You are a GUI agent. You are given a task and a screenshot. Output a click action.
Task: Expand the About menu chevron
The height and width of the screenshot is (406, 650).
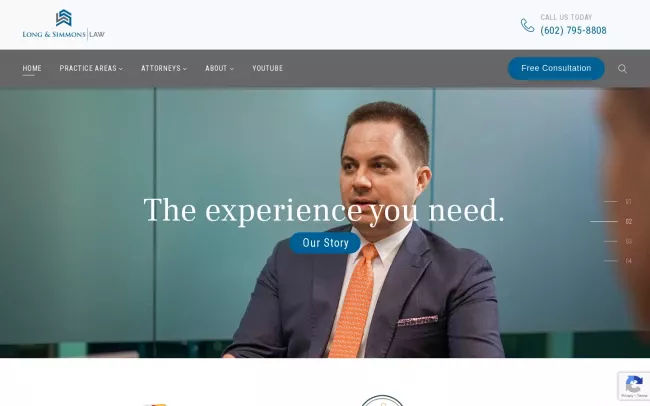pyautogui.click(x=232, y=69)
